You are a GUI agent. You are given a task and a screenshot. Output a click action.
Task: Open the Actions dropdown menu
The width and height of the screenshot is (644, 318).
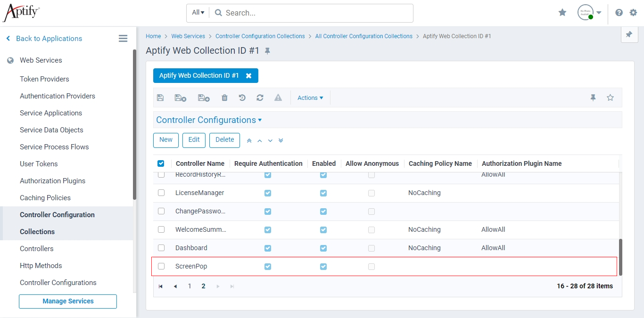pos(310,98)
